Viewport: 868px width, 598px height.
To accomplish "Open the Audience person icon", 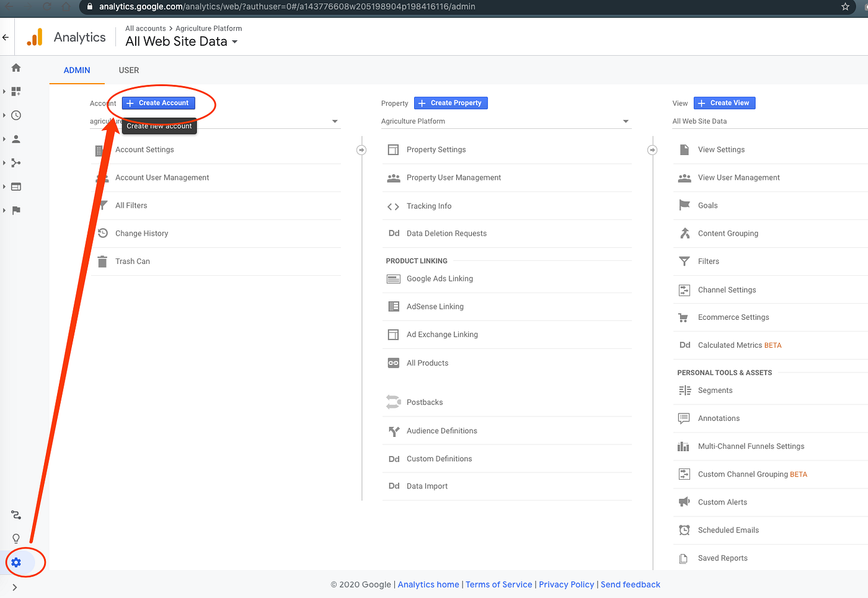I will tap(16, 139).
